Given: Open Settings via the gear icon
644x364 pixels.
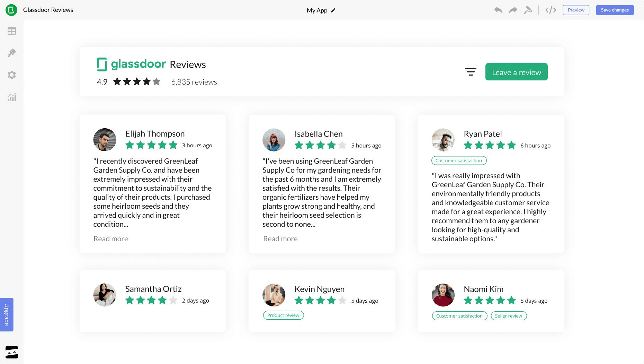Looking at the screenshot, I should click(x=12, y=75).
